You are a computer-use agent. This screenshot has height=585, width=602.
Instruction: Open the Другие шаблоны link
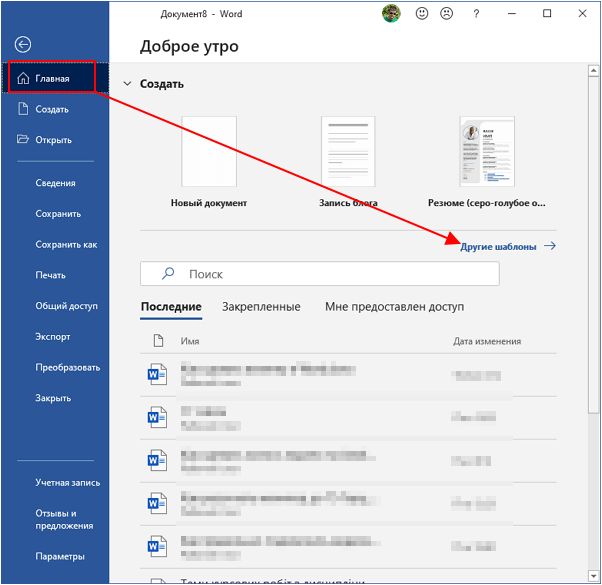508,246
